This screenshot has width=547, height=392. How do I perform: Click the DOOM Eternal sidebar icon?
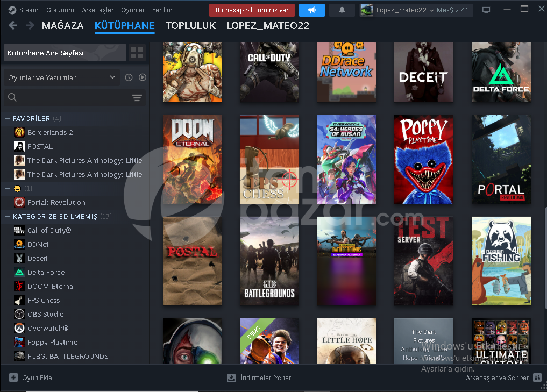pos(19,286)
